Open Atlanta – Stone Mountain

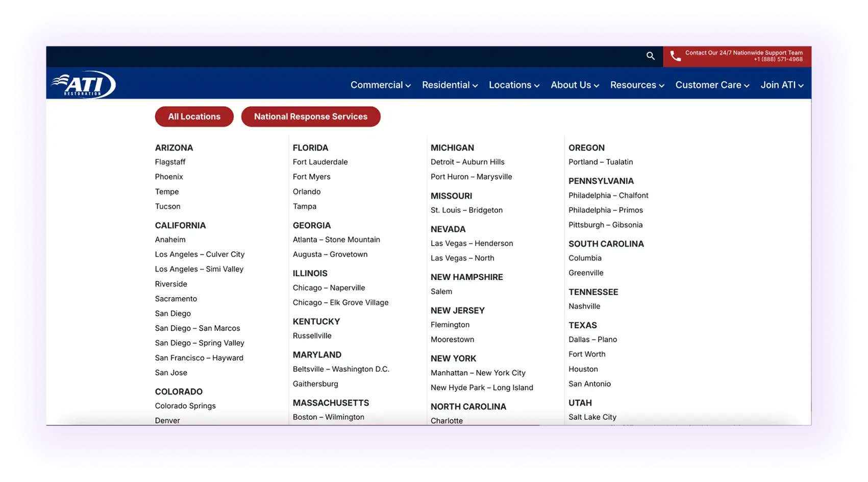tap(336, 239)
